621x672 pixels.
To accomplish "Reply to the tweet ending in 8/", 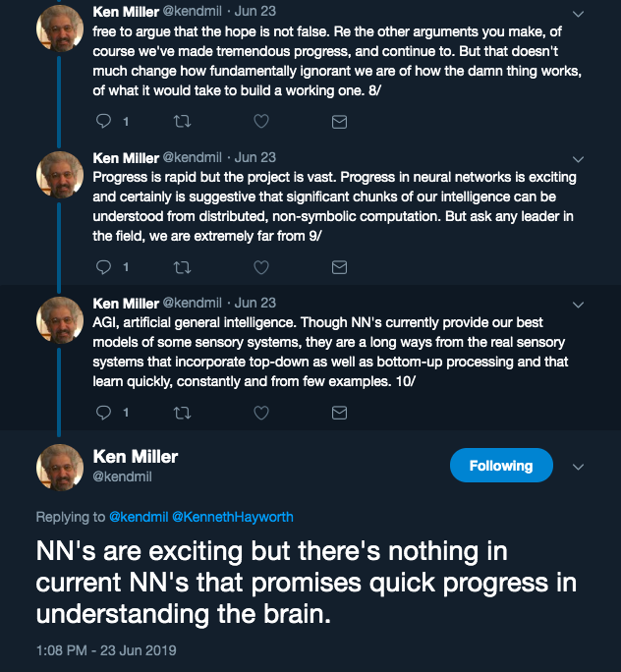I will click(x=103, y=121).
